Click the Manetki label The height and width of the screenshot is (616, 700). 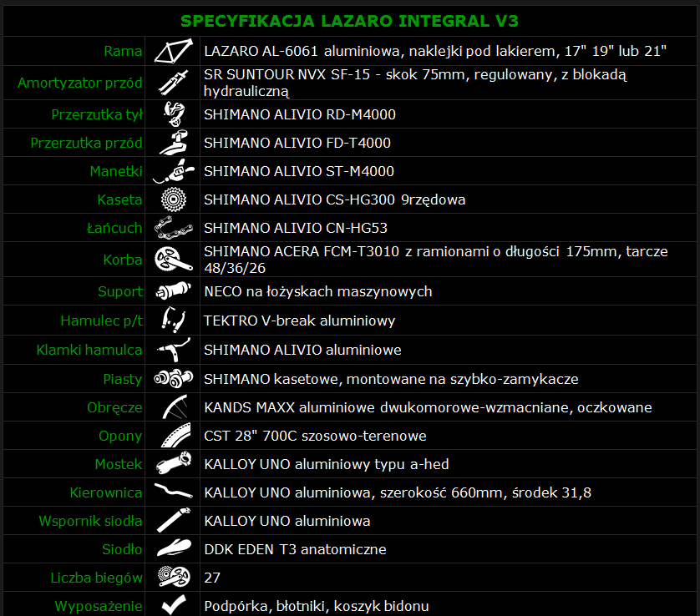[116, 171]
